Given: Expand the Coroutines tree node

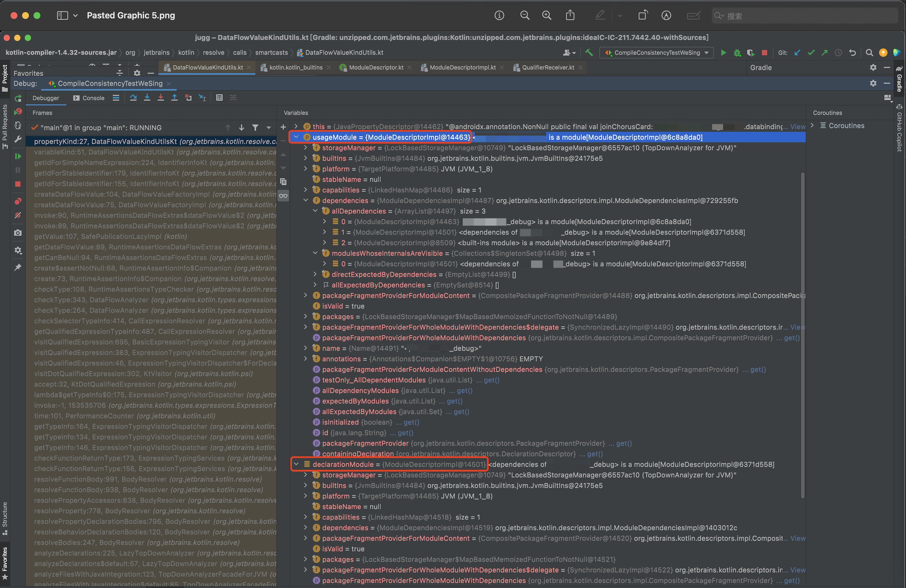Looking at the screenshot, I should [x=812, y=125].
